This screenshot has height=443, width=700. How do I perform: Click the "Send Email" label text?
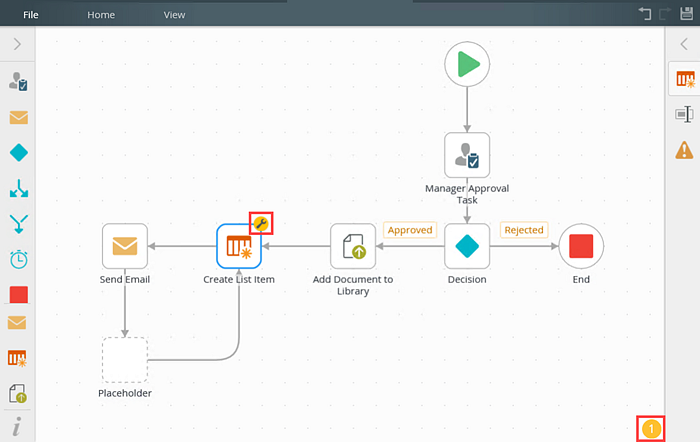coord(125,279)
